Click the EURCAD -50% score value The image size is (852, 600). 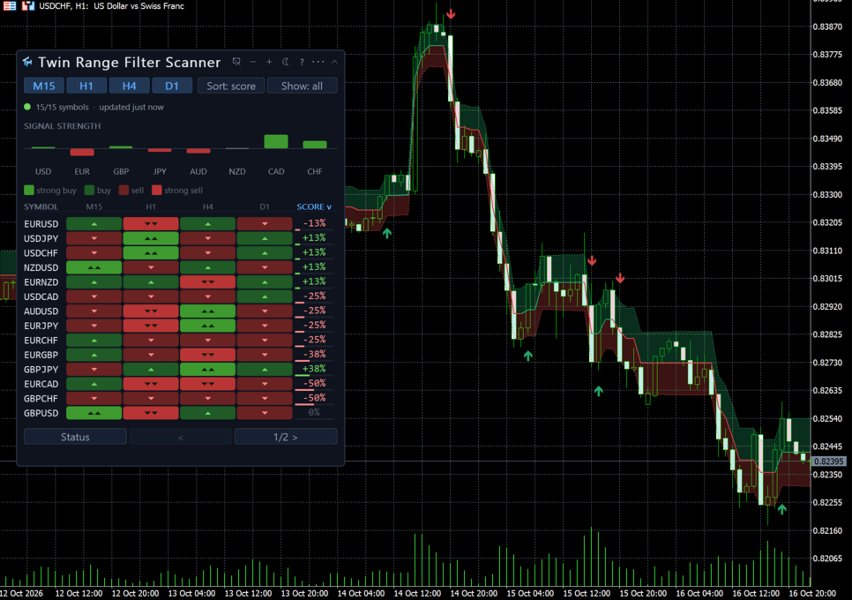tap(314, 384)
